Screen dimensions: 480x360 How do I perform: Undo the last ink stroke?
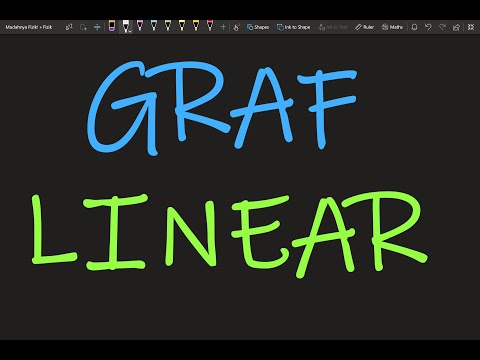click(428, 27)
